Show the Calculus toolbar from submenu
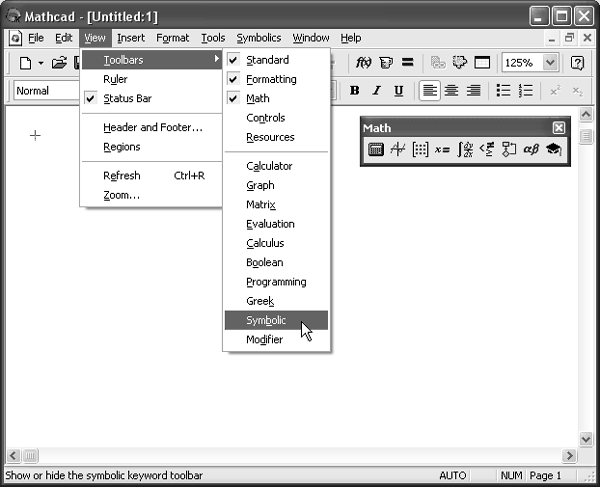This screenshot has height=487, width=600. tap(276, 243)
